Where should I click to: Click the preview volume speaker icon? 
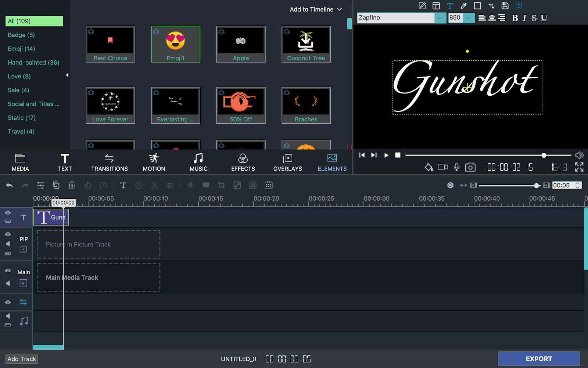(580, 155)
